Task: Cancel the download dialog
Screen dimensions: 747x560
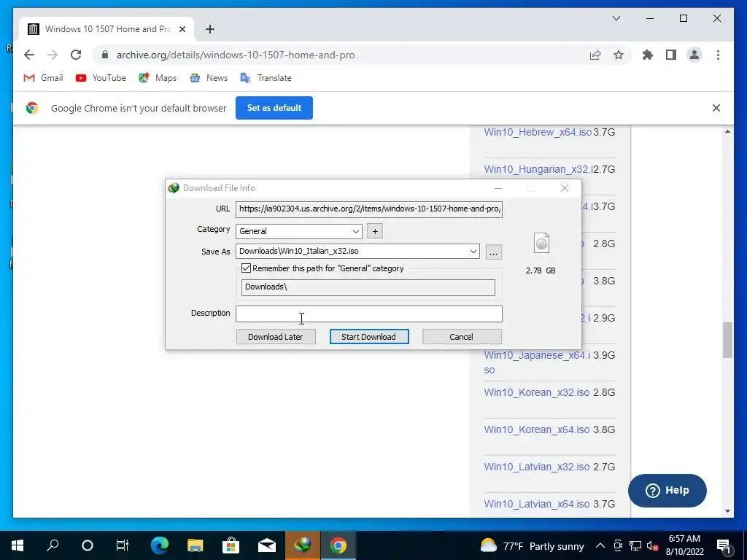Action: (461, 337)
